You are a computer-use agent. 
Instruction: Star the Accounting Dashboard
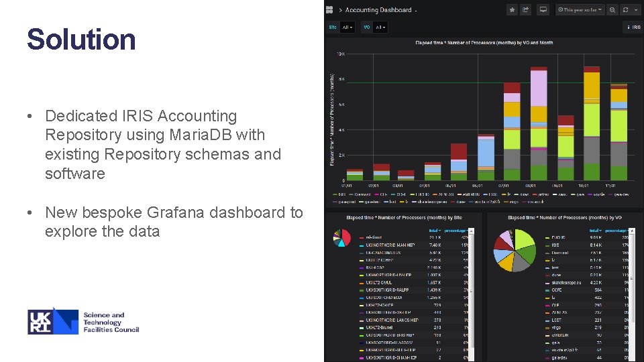pyautogui.click(x=512, y=10)
